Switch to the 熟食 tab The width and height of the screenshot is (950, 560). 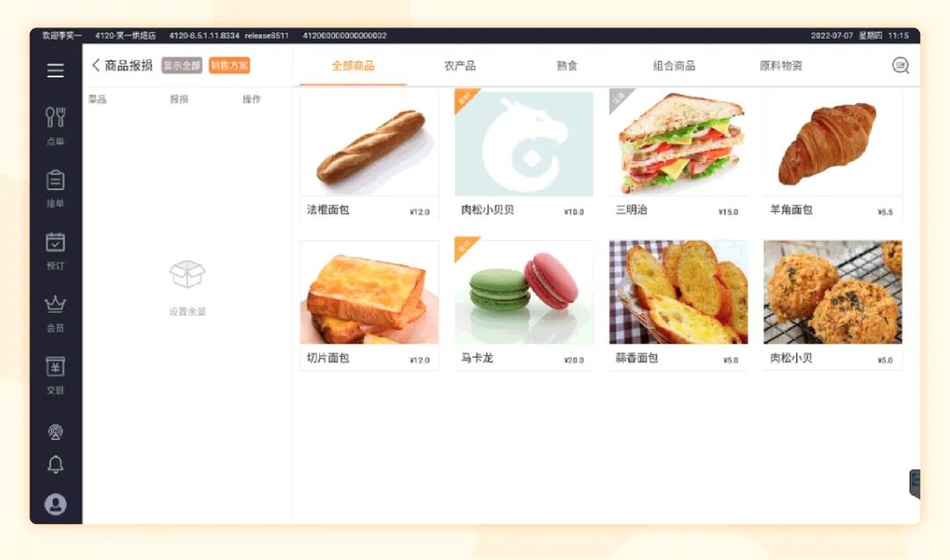tap(567, 65)
